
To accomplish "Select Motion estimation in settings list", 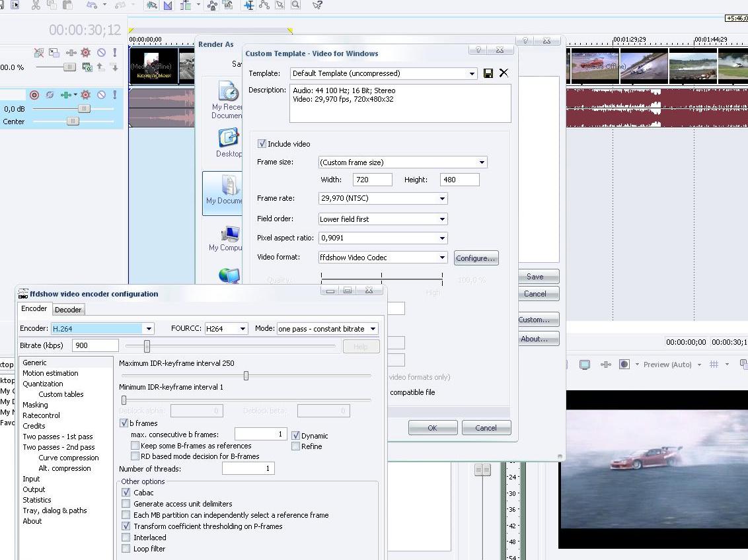I will pyautogui.click(x=50, y=373).
